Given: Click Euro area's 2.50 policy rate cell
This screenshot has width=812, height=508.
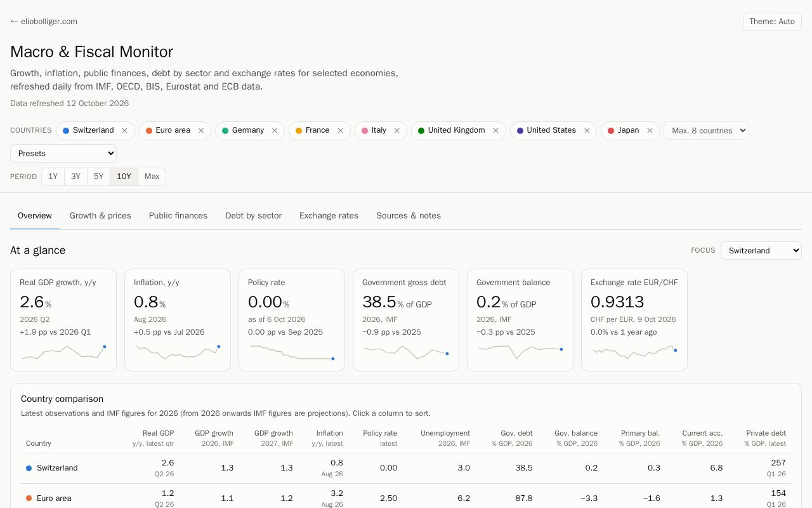Looking at the screenshot, I should click(x=388, y=498).
